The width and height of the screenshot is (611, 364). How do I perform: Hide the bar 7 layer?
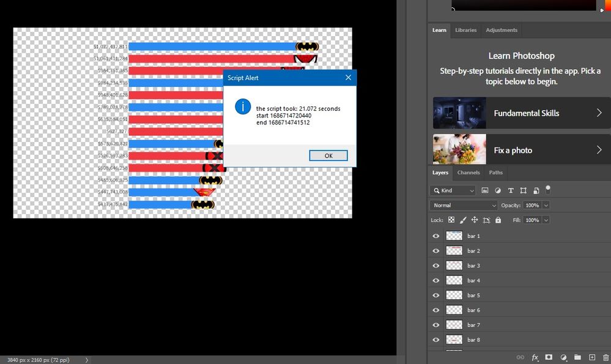coord(435,325)
